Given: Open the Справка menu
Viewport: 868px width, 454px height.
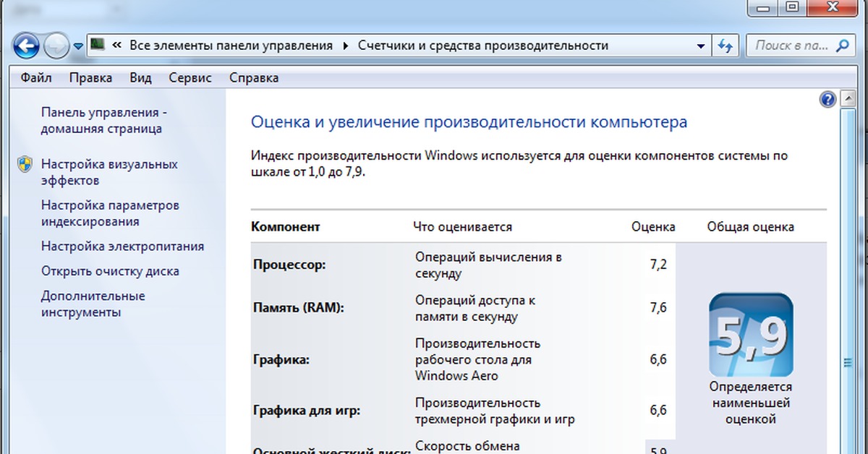Looking at the screenshot, I should pos(253,78).
